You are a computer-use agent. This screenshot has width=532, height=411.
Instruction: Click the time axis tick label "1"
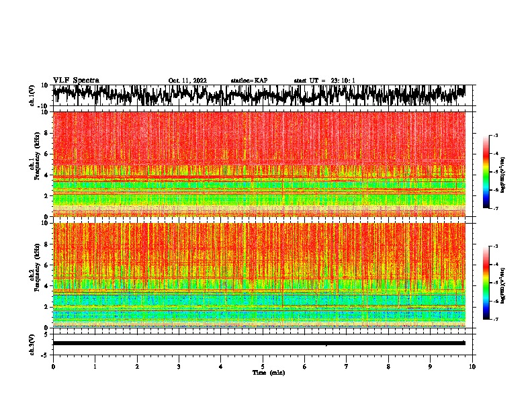tap(95, 367)
